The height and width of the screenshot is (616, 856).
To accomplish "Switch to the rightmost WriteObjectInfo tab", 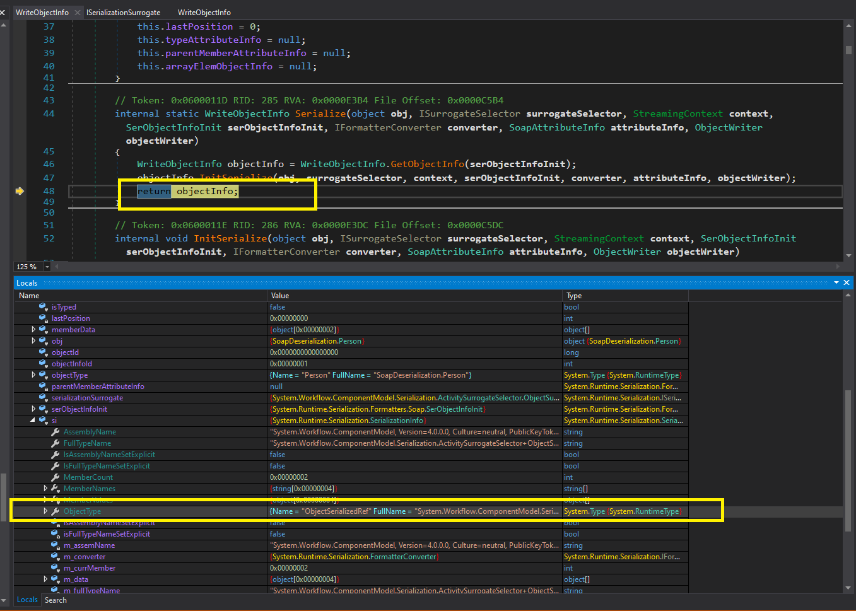I will pos(204,13).
